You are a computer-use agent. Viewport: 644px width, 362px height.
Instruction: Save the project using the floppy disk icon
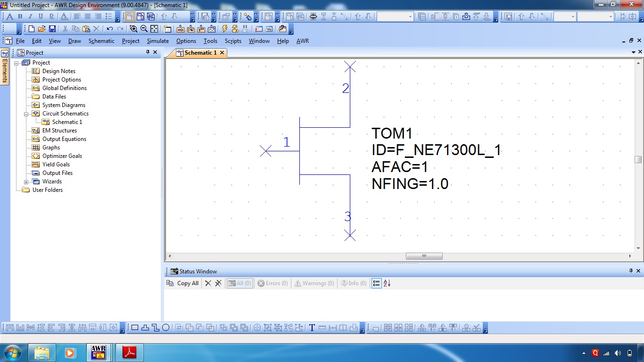pyautogui.click(x=52, y=29)
